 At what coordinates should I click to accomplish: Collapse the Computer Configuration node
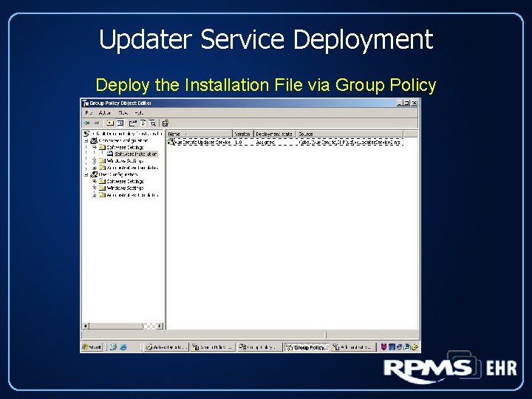[86, 140]
